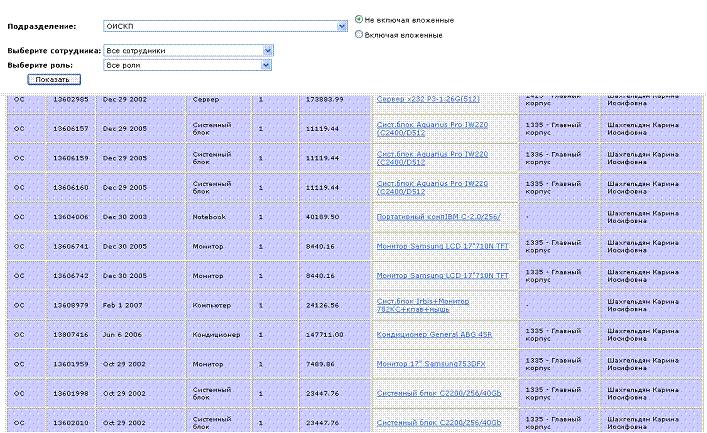This screenshot has width=707, height=433.
Task: Expand the Выберите роль dropdown
Action: [x=189, y=65]
